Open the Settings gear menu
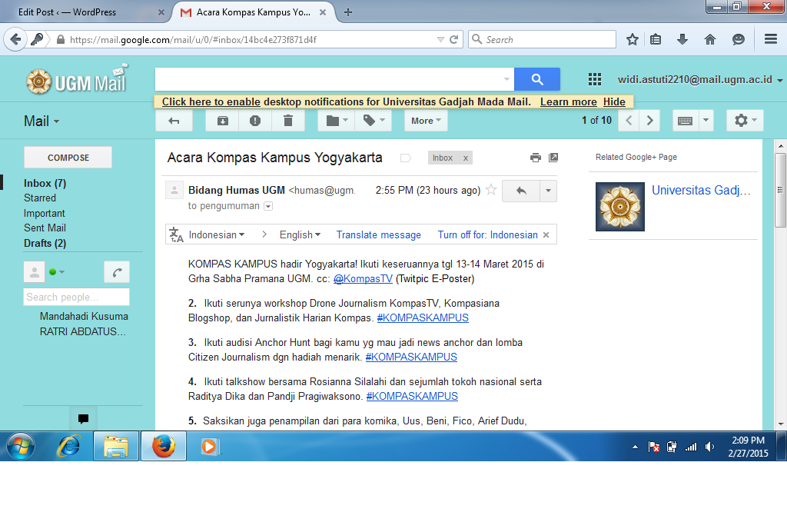The height and width of the screenshot is (532, 787). 745,121
